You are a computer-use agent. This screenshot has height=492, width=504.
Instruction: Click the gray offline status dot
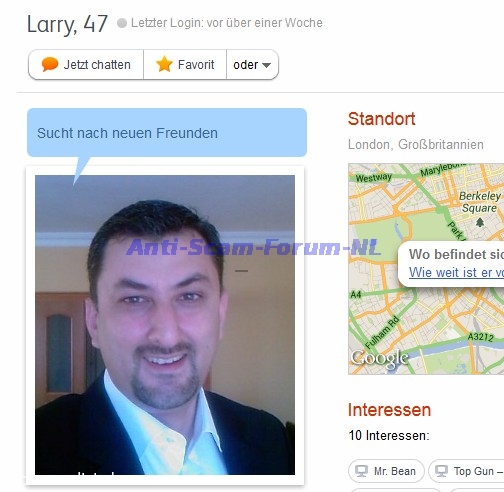(x=122, y=23)
